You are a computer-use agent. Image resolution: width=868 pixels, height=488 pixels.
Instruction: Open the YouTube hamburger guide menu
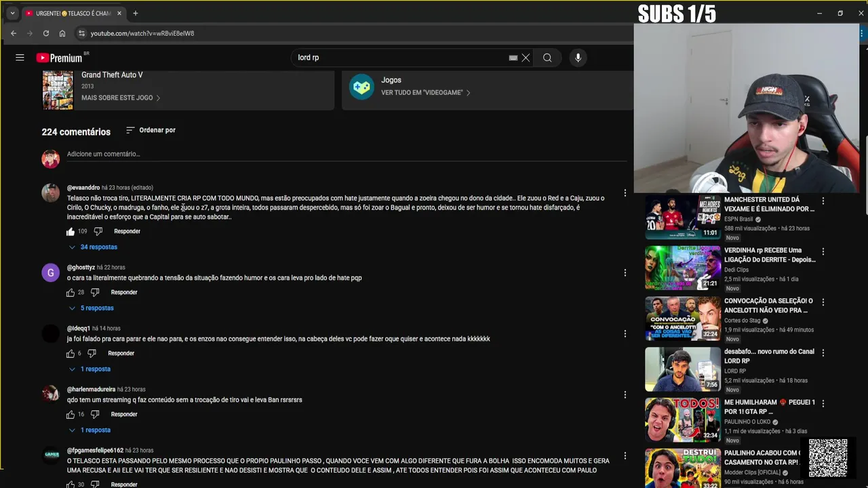[x=20, y=58]
